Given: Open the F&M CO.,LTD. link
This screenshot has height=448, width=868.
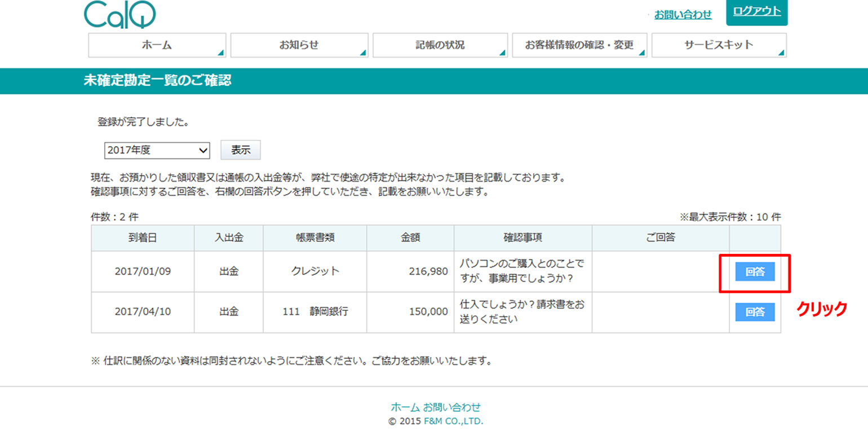Looking at the screenshot, I should tap(453, 421).
